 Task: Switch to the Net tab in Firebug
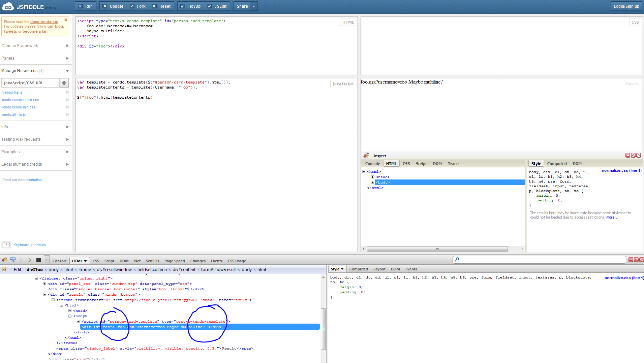137,261
